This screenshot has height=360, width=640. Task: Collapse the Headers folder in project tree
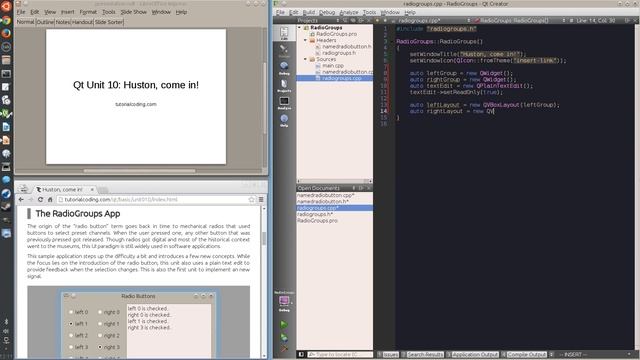pos(305,40)
